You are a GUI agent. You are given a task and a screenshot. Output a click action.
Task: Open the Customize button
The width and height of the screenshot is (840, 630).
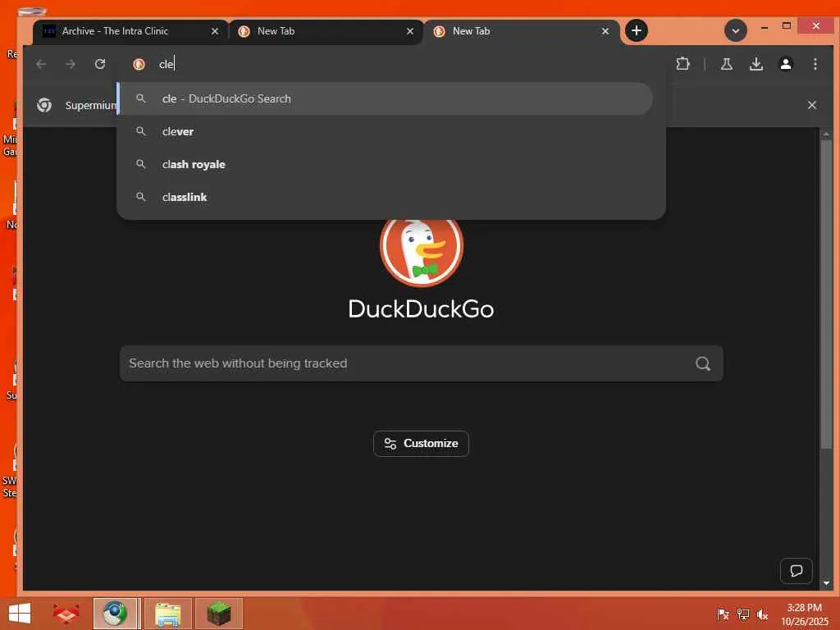point(421,444)
